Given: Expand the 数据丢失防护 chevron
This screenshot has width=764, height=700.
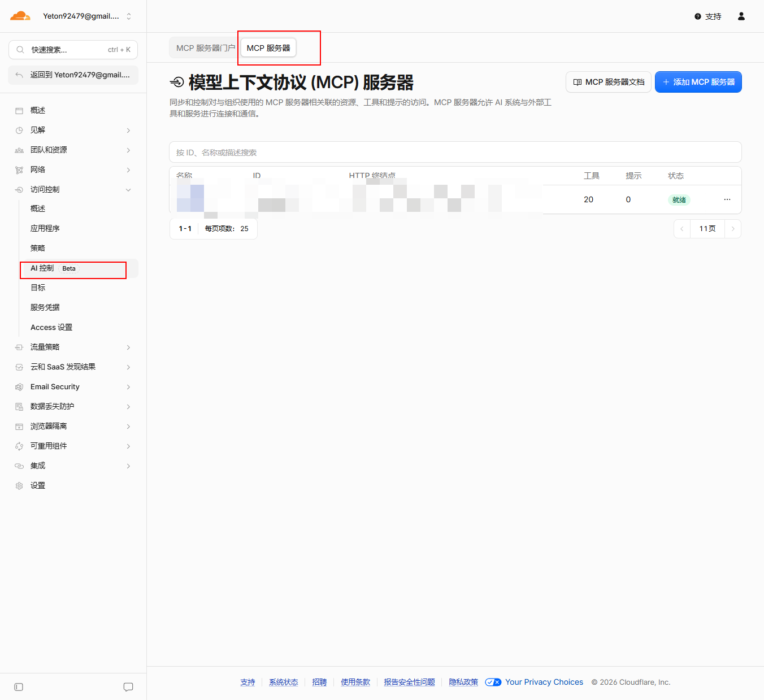Looking at the screenshot, I should [x=128, y=407].
